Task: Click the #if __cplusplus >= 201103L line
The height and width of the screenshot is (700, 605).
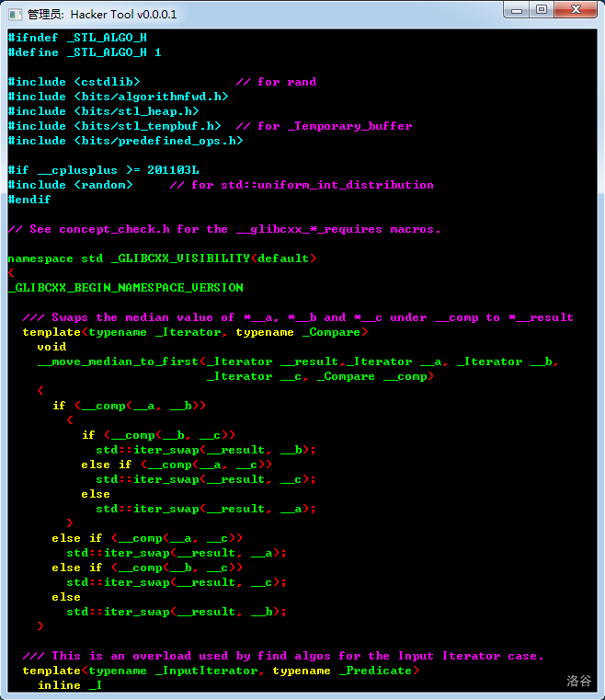Action: (x=103, y=170)
